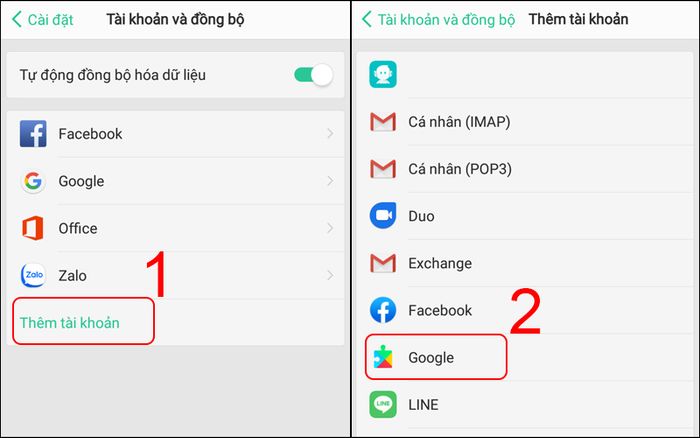This screenshot has width=700, height=438.
Task: Tap the Facebook icon in the synced accounts list
Action: (x=33, y=133)
